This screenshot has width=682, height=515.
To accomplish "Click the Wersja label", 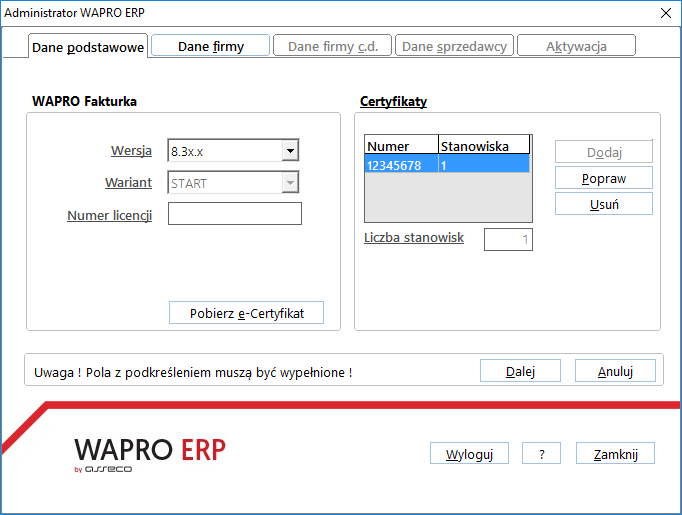I will tap(131, 150).
